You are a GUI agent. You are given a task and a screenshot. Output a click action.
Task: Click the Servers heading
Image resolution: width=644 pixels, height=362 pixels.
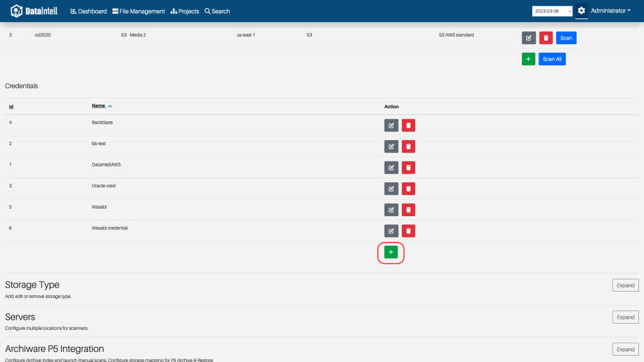click(x=20, y=317)
